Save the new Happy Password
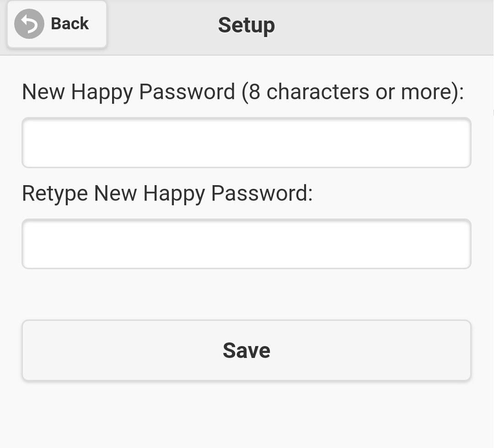Screen dimensions: 494x448 247,350
